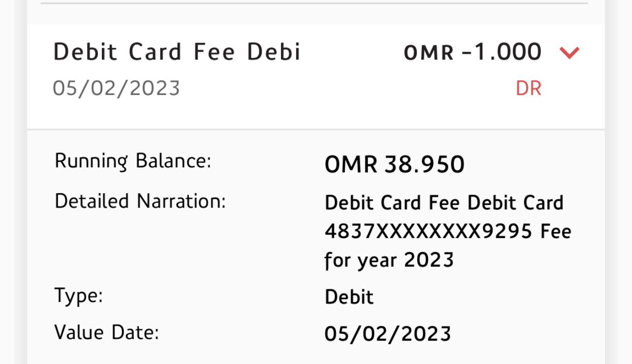Tap the Type label

coord(78,295)
